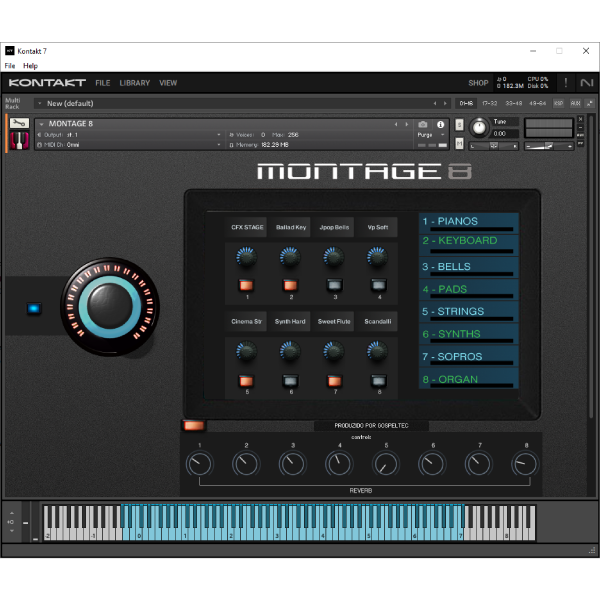Open the snapshot camera view
Viewport: 600px width, 600px height.
pyautogui.click(x=422, y=124)
